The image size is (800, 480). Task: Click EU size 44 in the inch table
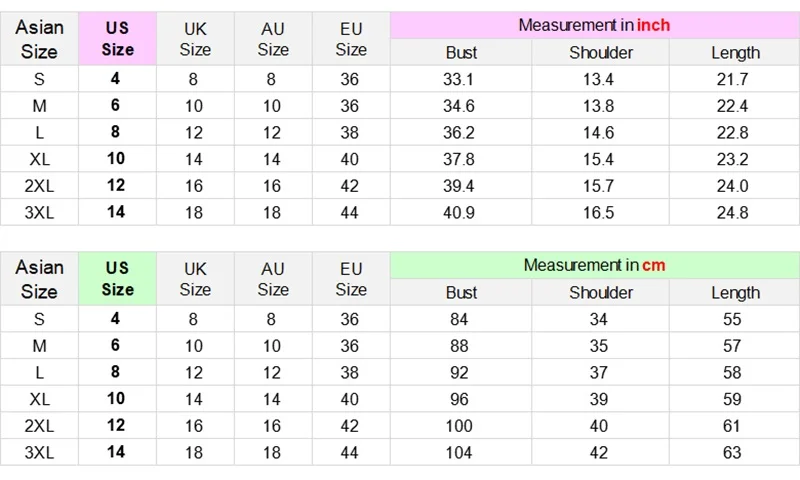click(350, 212)
